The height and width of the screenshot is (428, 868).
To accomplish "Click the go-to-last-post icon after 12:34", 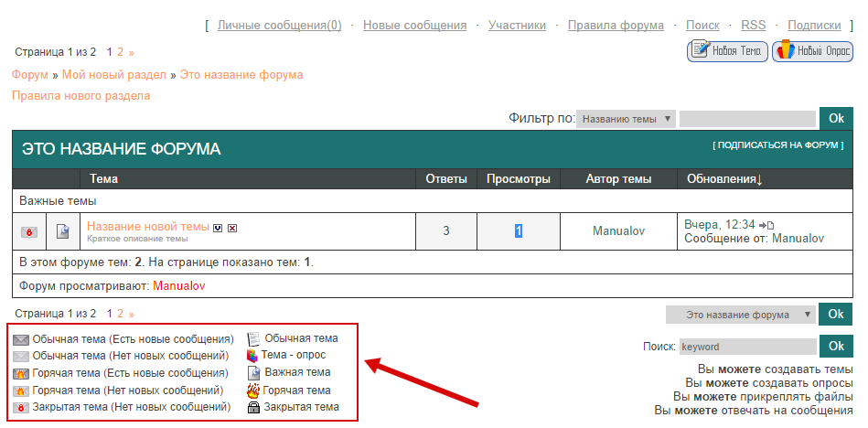I will [x=766, y=225].
